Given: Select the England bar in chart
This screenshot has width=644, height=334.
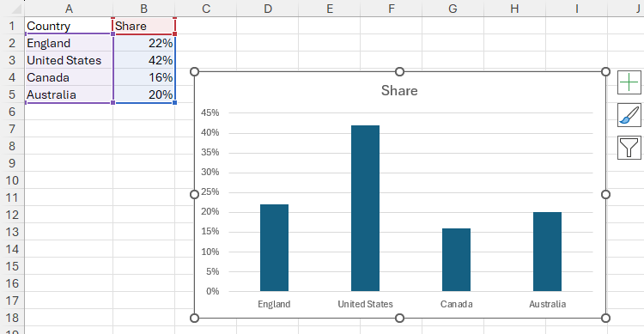Looking at the screenshot, I should pos(275,248).
